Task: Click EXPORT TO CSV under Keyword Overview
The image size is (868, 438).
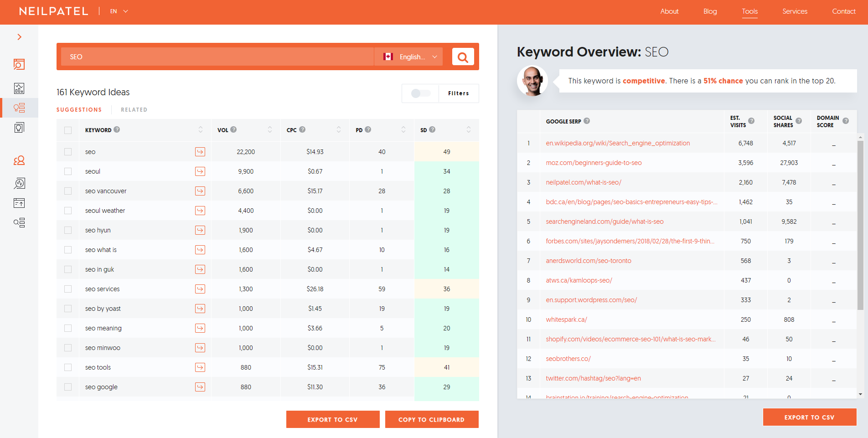Action: coord(810,417)
